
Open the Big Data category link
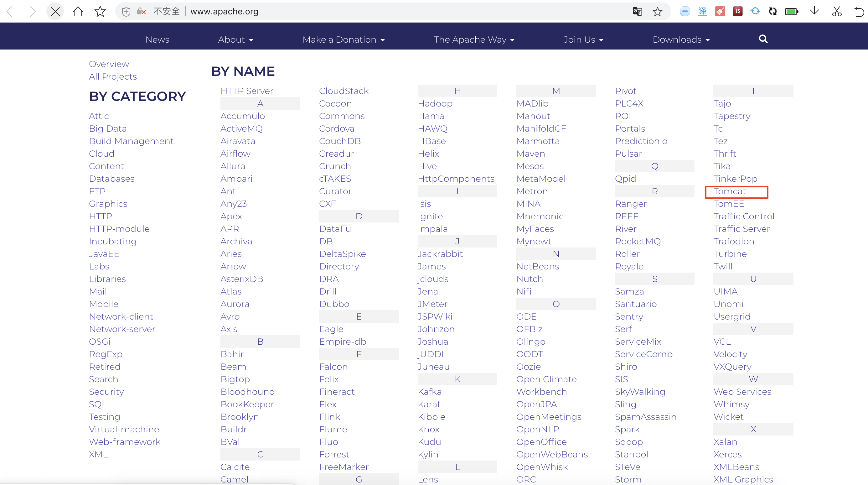108,129
